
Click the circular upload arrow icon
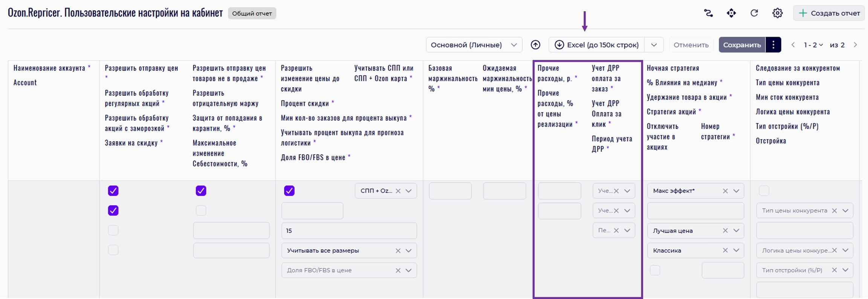(x=535, y=45)
